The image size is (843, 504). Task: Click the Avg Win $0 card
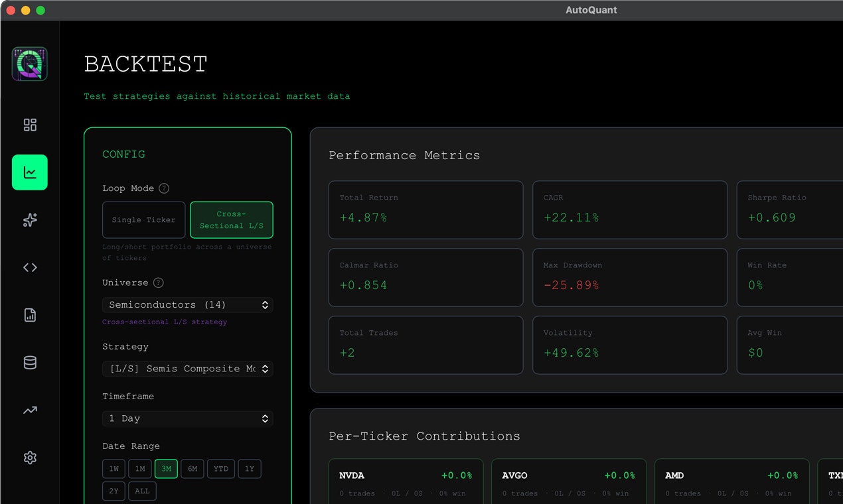click(x=790, y=345)
